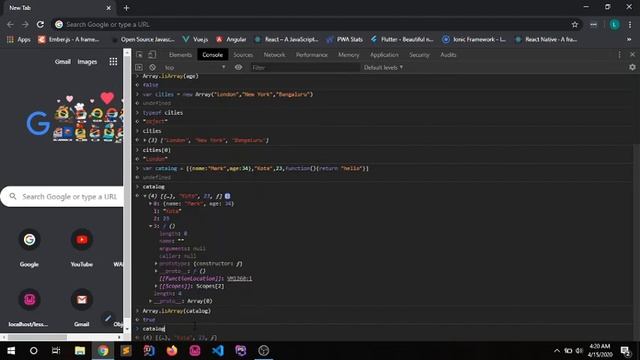
Task: Open the YouTube shortcut tile
Action: tap(82, 247)
